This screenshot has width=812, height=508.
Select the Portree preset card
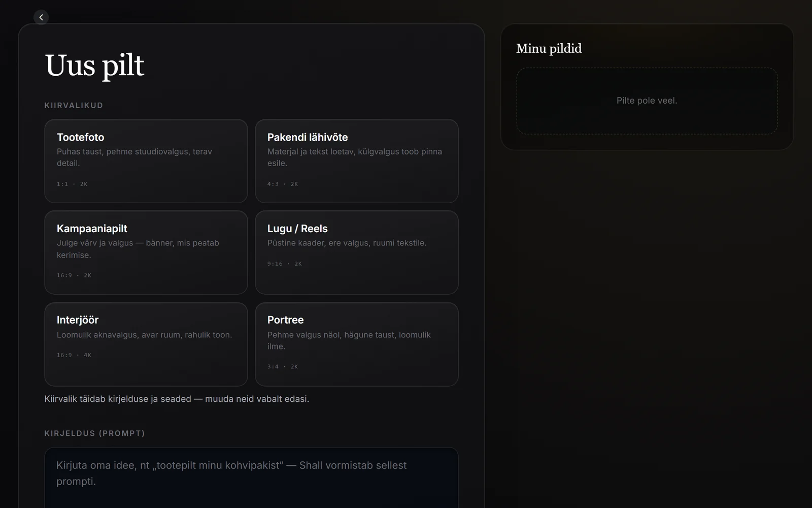[x=357, y=344]
